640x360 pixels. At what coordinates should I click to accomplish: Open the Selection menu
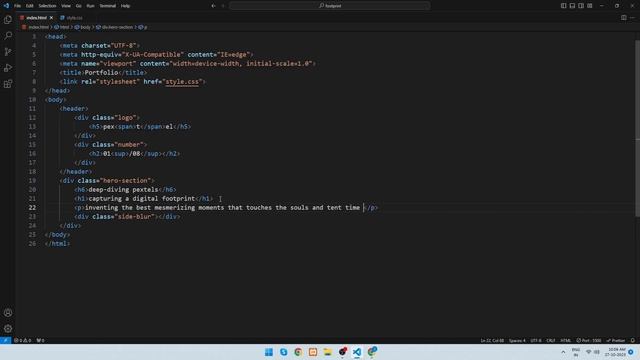47,6
